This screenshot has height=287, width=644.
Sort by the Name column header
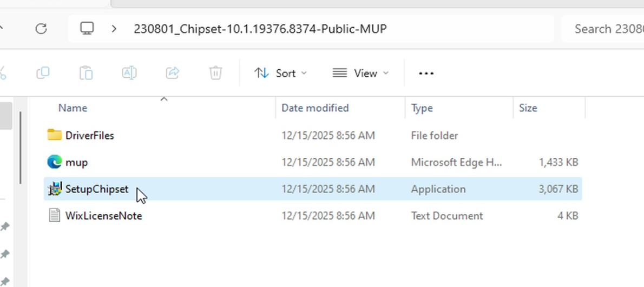click(x=73, y=108)
